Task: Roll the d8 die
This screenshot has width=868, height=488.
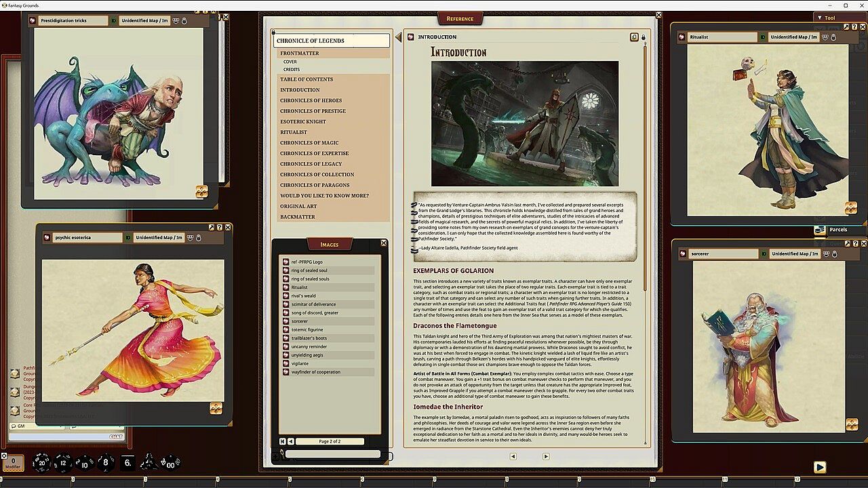Action: coord(106,463)
